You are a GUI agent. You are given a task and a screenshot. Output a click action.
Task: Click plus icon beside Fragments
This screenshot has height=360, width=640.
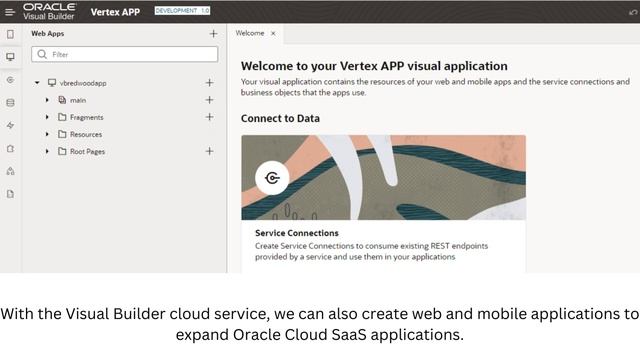[x=209, y=117]
